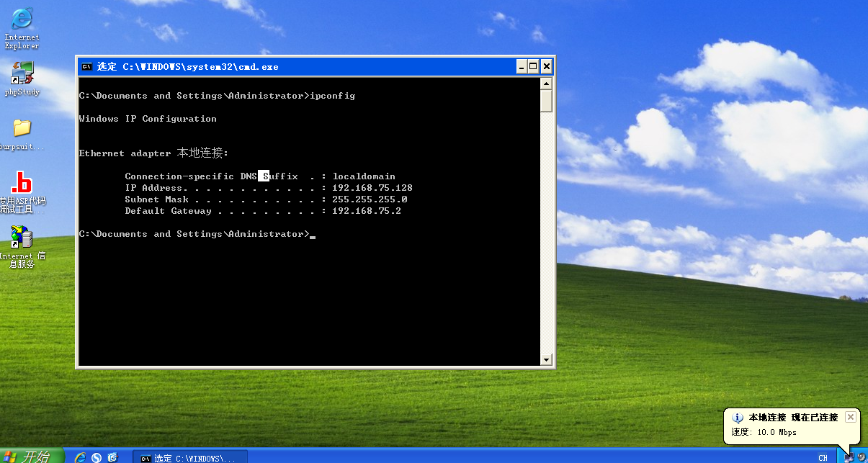The height and width of the screenshot is (463, 868).
Task: Click the Windows IP Configuration line
Action: point(148,119)
